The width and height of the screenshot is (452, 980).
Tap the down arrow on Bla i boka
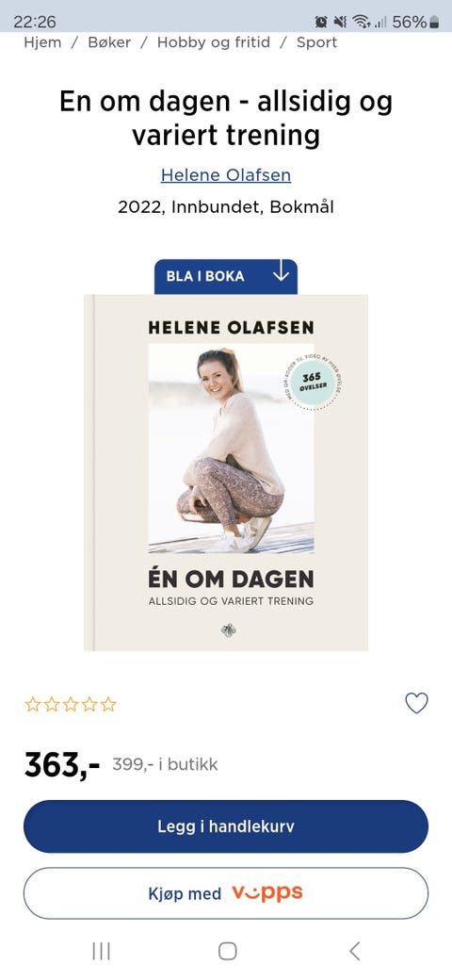coord(281,272)
